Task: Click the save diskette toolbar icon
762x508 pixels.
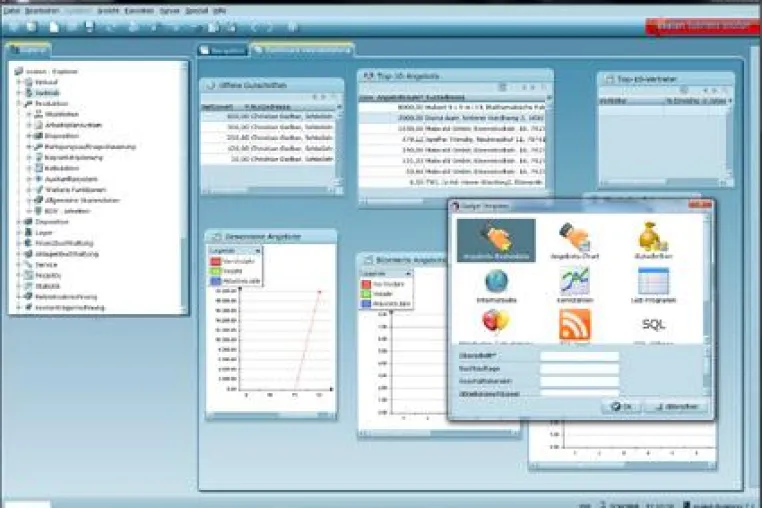Action: click(x=90, y=27)
